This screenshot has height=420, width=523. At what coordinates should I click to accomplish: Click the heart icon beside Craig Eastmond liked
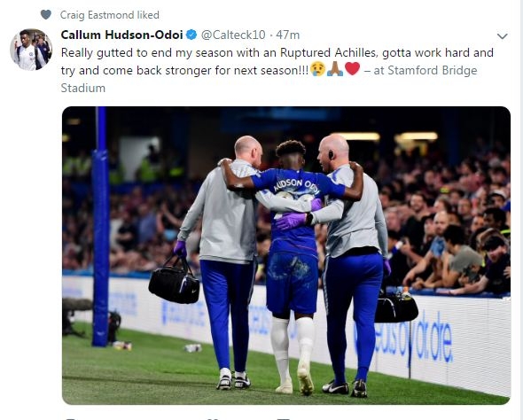coord(46,15)
